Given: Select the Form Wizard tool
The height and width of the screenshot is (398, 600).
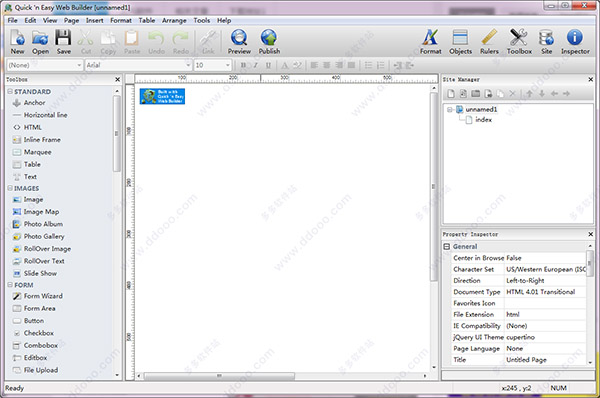Looking at the screenshot, I should click(38, 296).
